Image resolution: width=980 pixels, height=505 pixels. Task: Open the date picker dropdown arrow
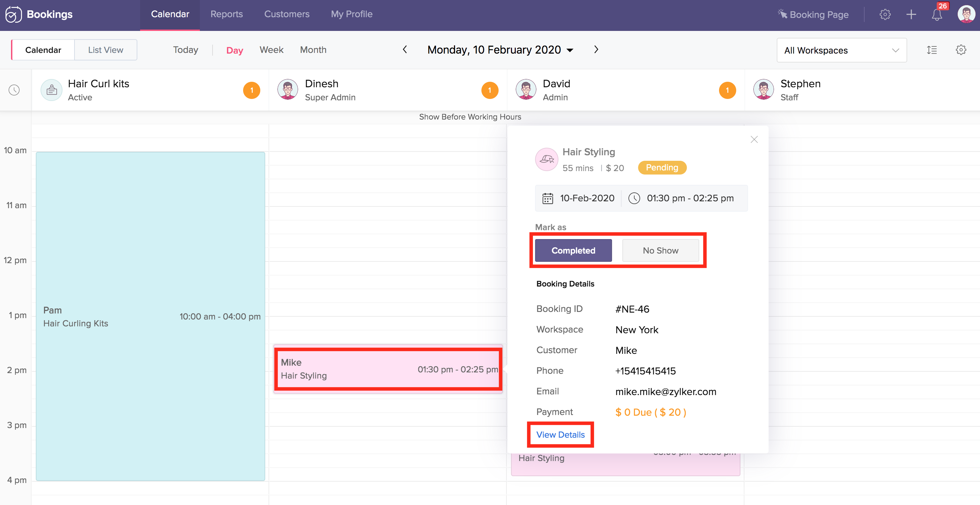(570, 50)
